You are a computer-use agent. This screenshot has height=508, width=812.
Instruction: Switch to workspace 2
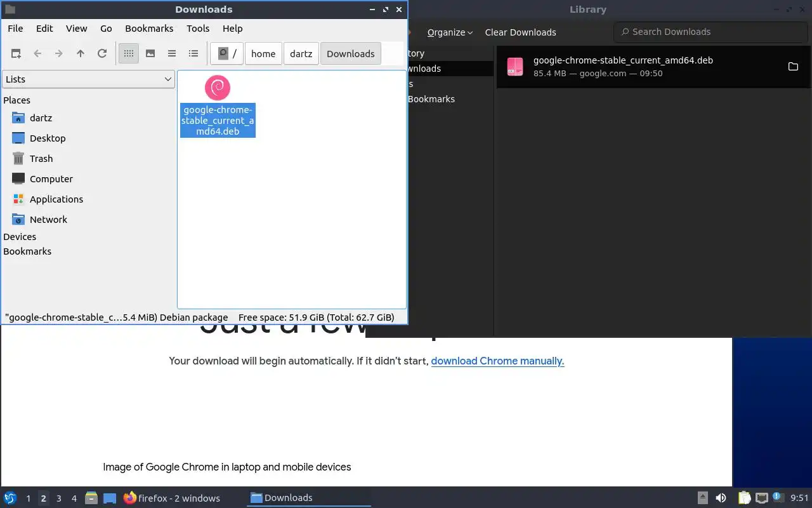pyautogui.click(x=43, y=498)
